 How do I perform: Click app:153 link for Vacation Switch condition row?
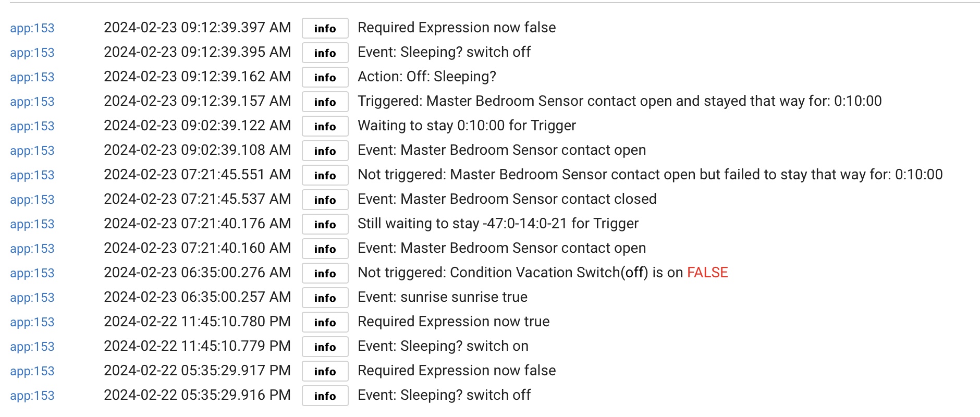point(32,273)
